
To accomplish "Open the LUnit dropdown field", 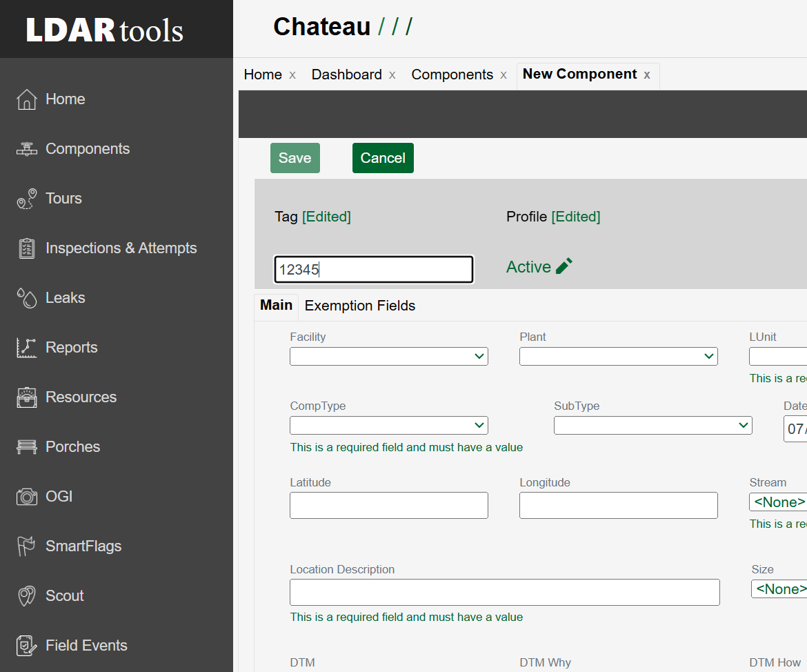I will (778, 356).
